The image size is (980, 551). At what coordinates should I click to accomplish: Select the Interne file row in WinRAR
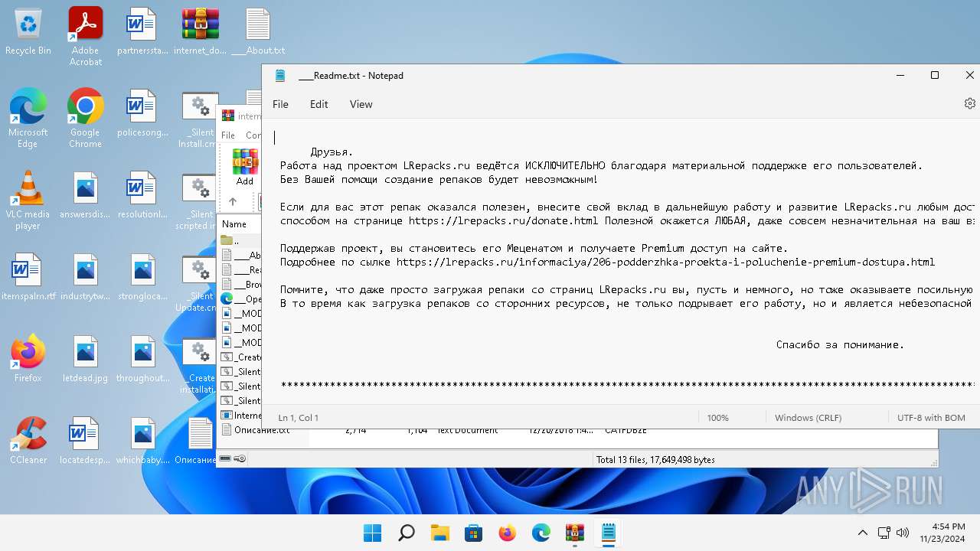240,416
